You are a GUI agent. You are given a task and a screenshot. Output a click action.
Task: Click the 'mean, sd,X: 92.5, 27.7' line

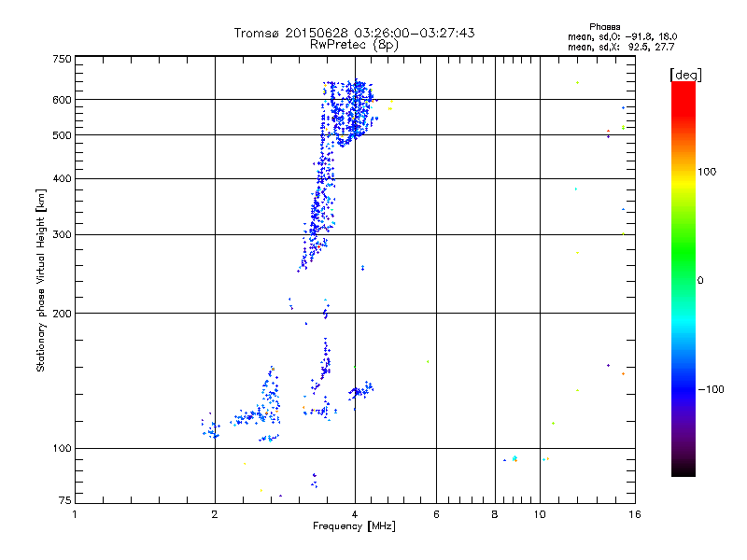(x=621, y=47)
